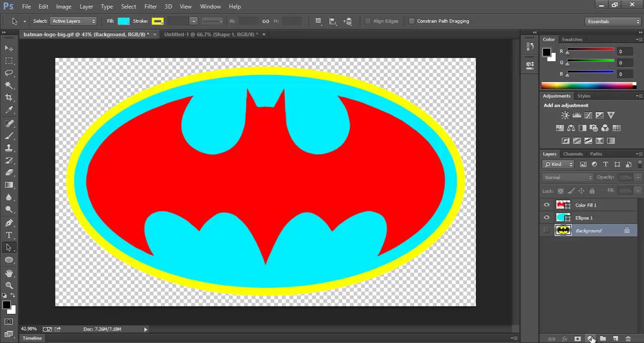Open the status bar info arrow
This screenshot has height=343, width=644.
(x=146, y=329)
